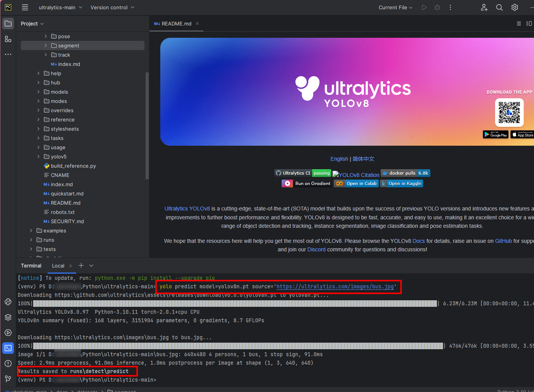Follow the GitHub link
534x392 pixels.
click(503, 241)
